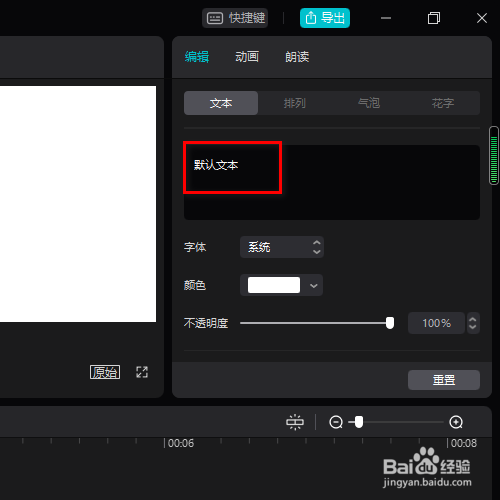Click the 00:06 timeline ruler mark
This screenshot has height=500, width=500.
click(180, 443)
